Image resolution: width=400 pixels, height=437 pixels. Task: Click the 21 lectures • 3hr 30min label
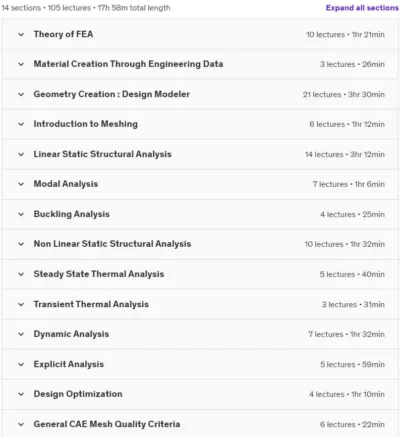(344, 94)
